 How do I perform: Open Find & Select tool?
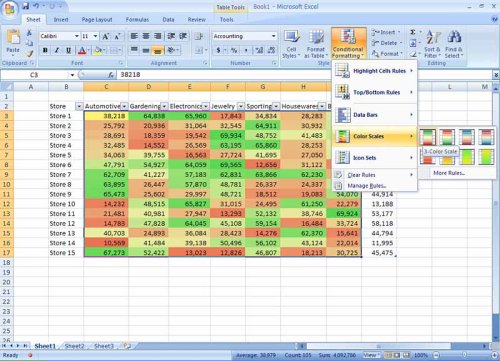[454, 44]
